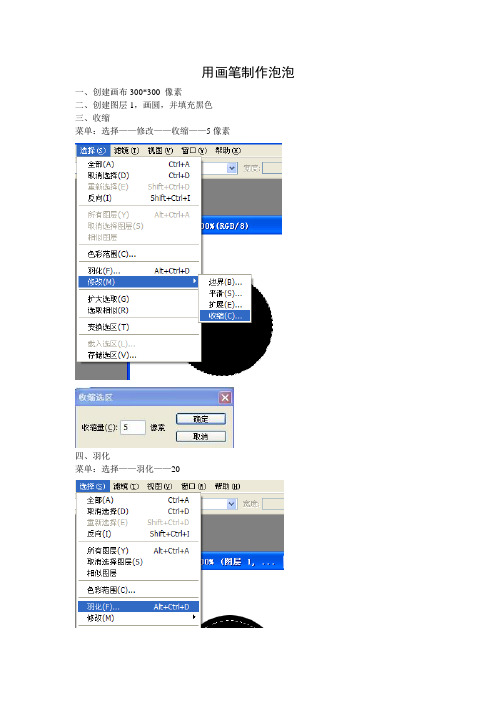Click 取消 in the 收缩选区 dialog
The height and width of the screenshot is (702, 496).
point(201,437)
